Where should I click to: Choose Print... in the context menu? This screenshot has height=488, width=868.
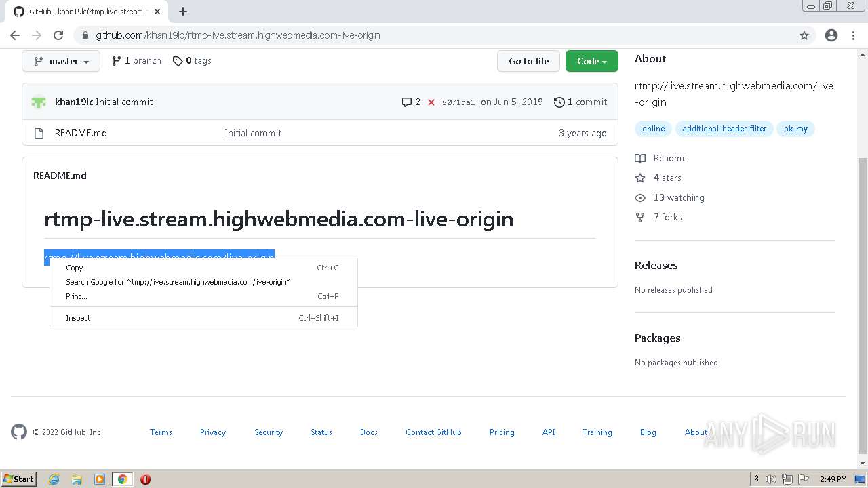[203, 296]
